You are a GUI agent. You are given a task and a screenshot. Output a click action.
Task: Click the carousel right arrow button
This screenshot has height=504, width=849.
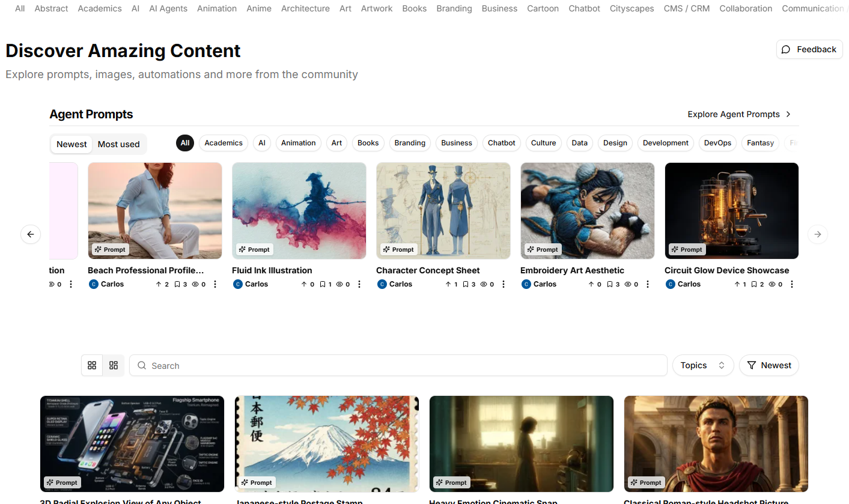pos(817,234)
